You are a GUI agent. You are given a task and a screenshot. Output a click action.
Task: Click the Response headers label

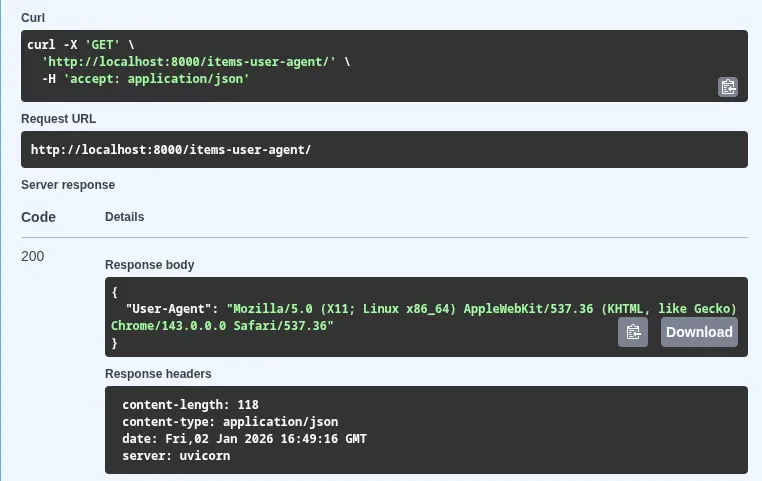pyautogui.click(x=158, y=374)
